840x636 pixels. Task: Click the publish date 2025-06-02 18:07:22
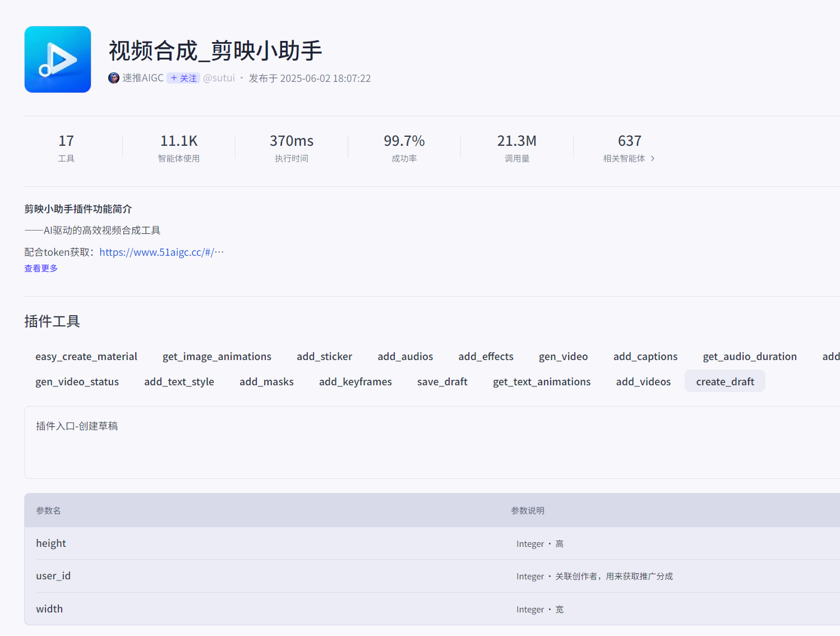[325, 79]
